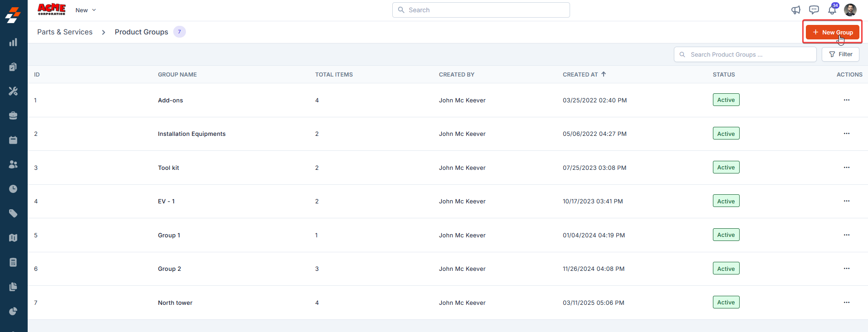Open the briefcase icon in sidebar
868x332 pixels.
pyautogui.click(x=13, y=115)
